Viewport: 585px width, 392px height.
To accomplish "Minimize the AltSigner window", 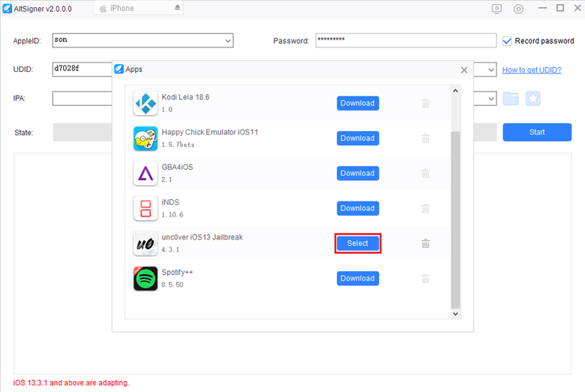I will 542,8.
